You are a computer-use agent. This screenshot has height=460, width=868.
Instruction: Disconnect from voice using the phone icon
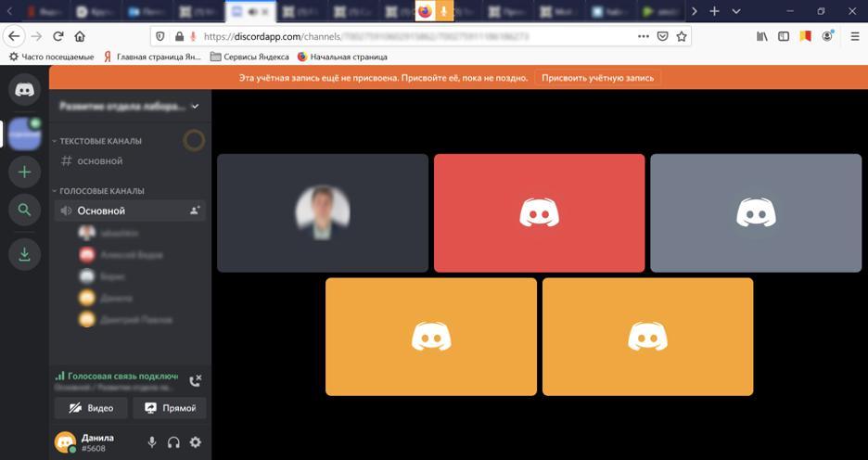[196, 380]
